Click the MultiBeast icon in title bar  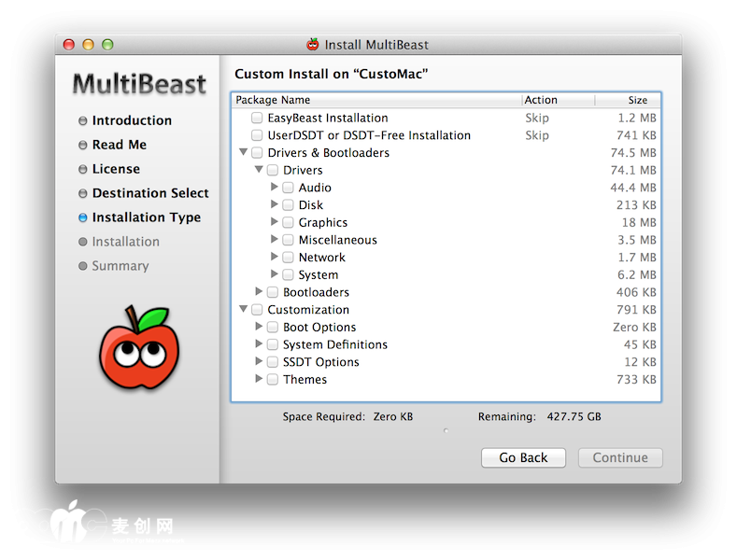pos(313,44)
